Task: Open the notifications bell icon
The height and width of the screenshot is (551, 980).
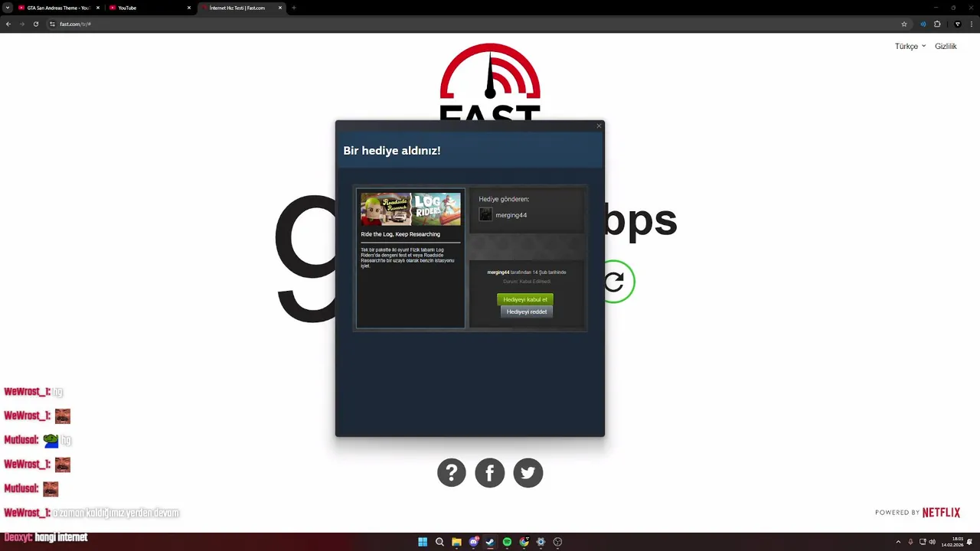Action: tap(970, 542)
